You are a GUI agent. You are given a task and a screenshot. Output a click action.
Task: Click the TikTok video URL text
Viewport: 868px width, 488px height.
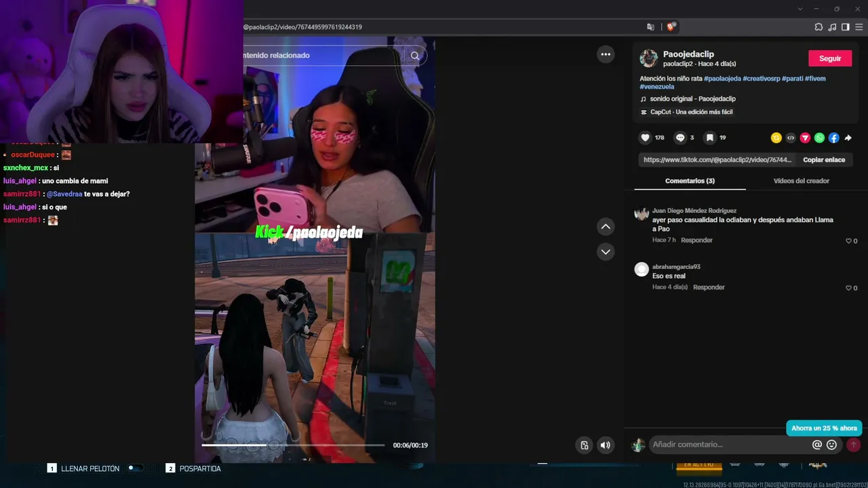click(717, 160)
